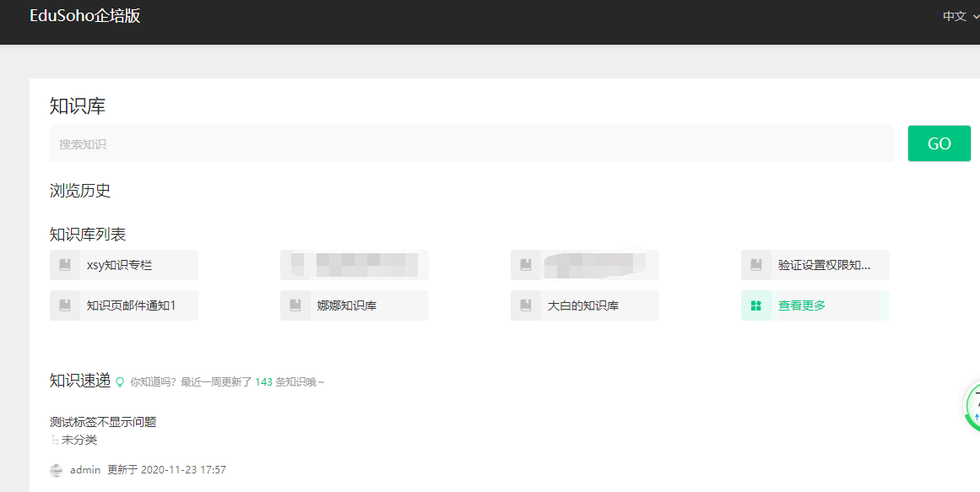Click the lightbulb icon next to 知识速递
The height and width of the screenshot is (492, 980).
120,382
